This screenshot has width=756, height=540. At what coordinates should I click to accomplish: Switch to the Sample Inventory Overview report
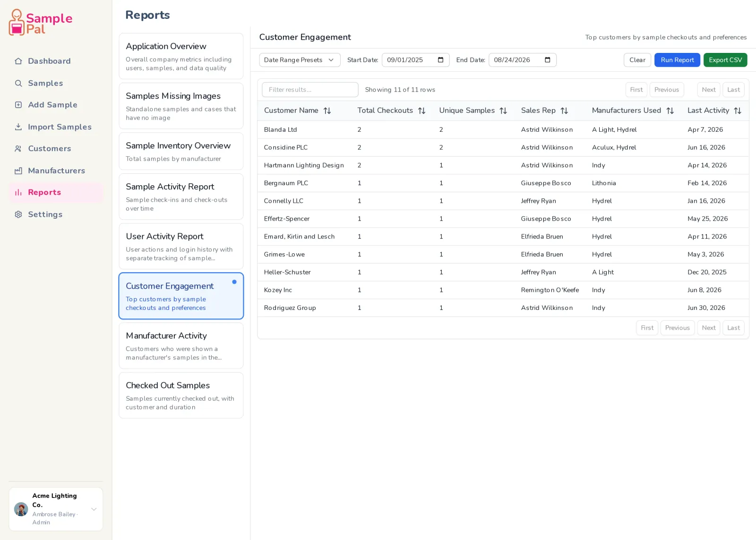181,151
